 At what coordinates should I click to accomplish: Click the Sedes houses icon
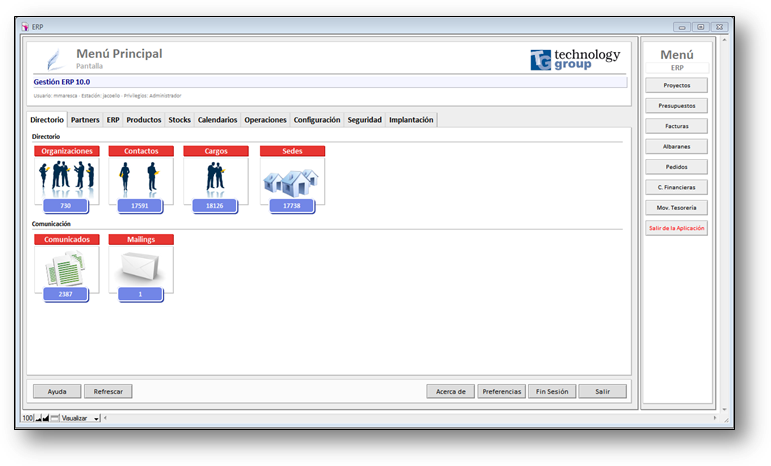(x=291, y=180)
